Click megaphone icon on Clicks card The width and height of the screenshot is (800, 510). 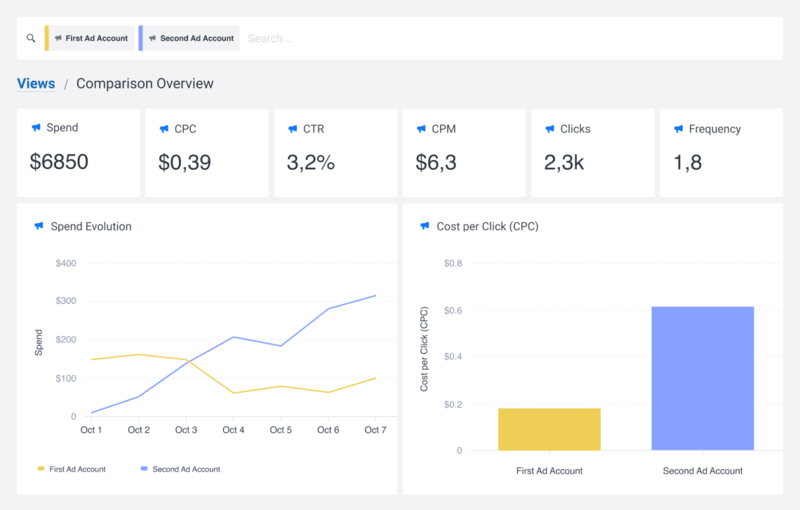point(550,129)
